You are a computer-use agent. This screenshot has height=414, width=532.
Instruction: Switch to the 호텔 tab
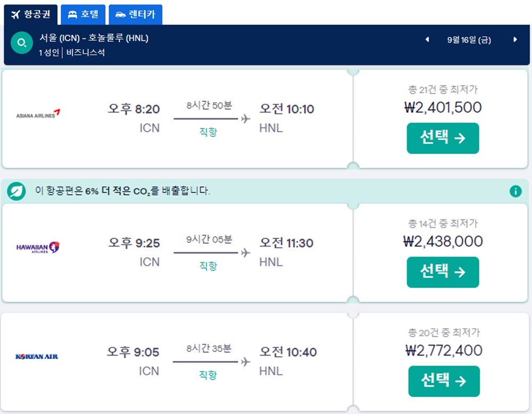coord(82,15)
